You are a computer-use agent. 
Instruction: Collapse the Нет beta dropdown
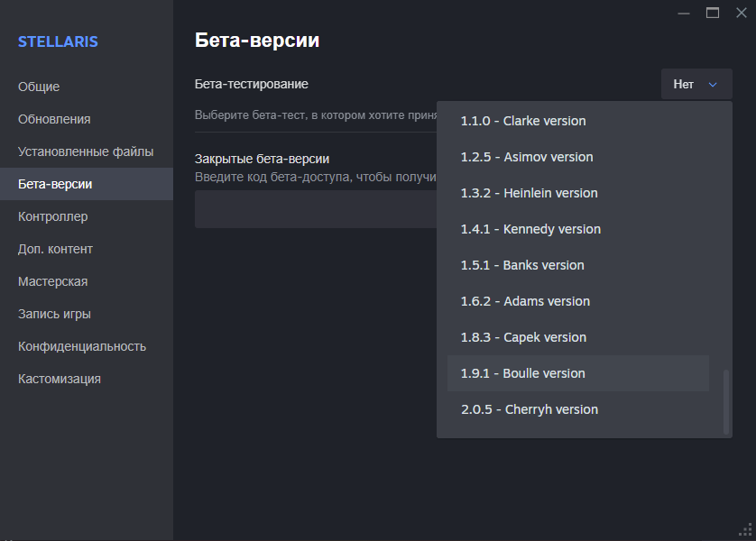pyautogui.click(x=696, y=84)
